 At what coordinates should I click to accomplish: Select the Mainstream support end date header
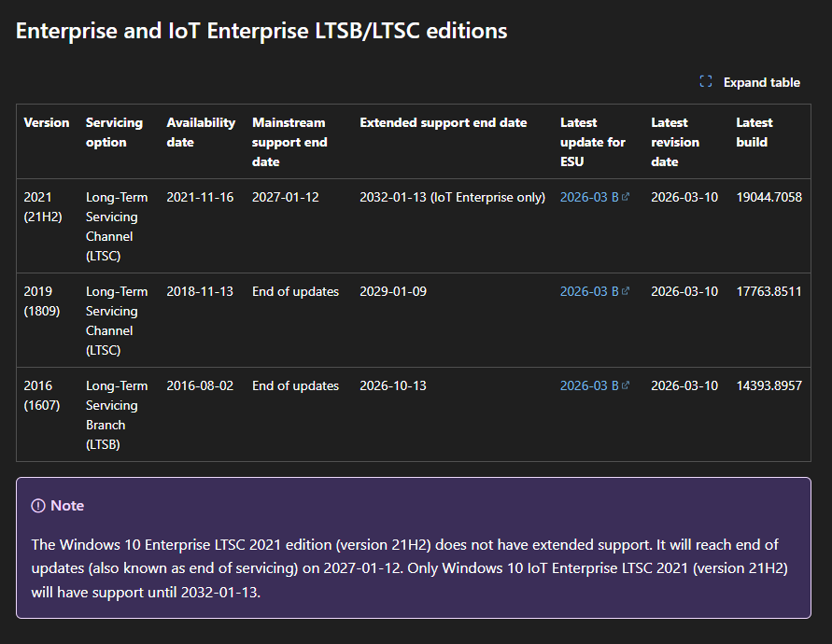289,142
